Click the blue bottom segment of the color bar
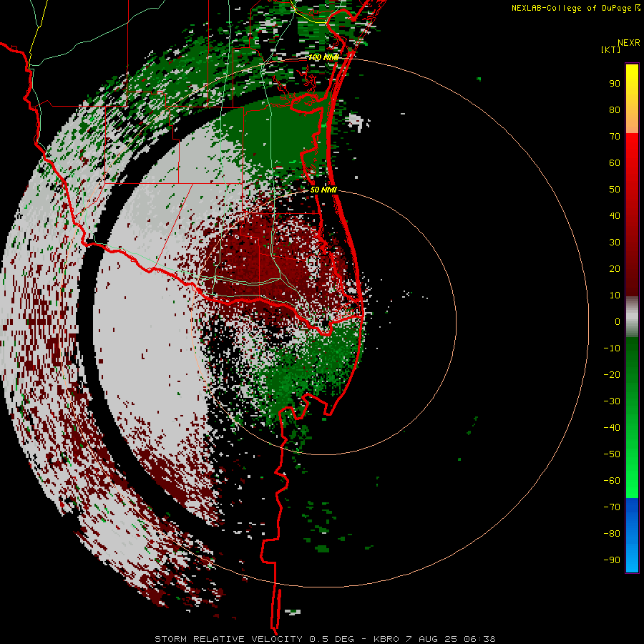 coord(632,535)
